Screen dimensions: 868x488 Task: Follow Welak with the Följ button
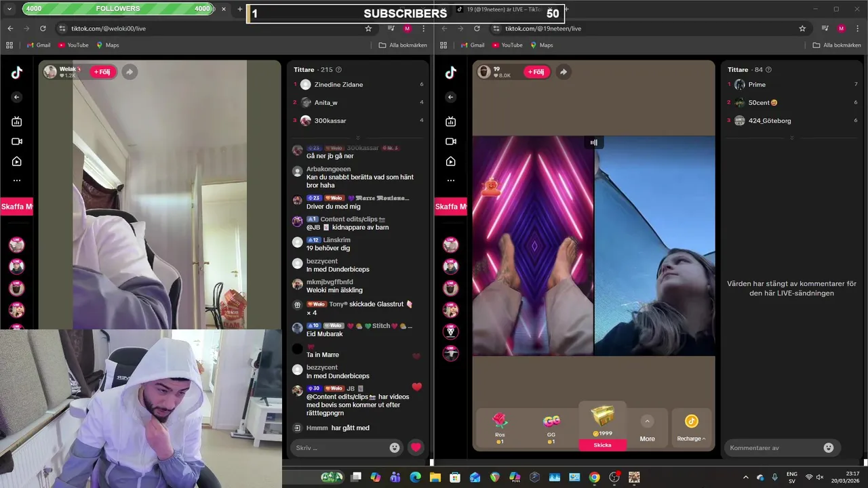102,71
